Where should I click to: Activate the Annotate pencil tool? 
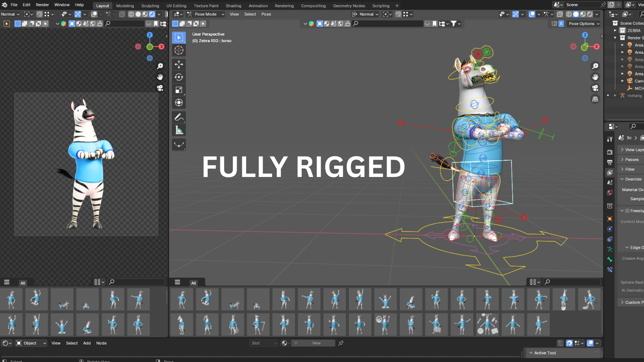click(179, 117)
